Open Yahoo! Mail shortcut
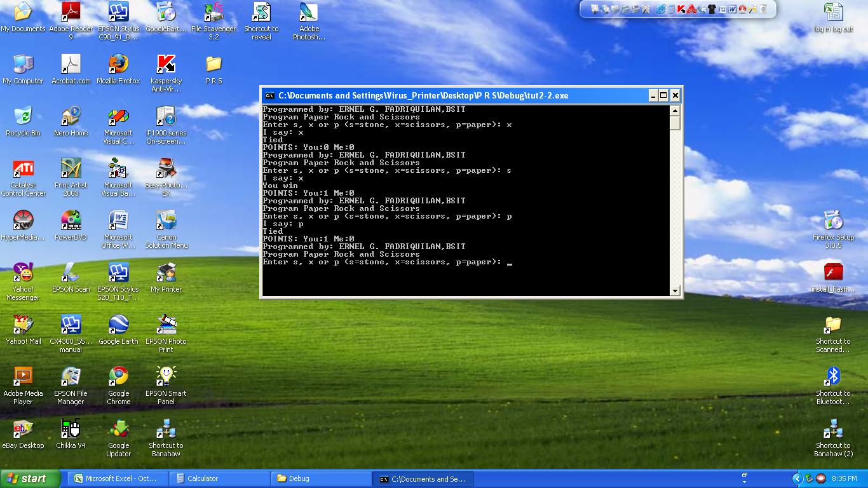The image size is (868, 488). pyautogui.click(x=23, y=330)
